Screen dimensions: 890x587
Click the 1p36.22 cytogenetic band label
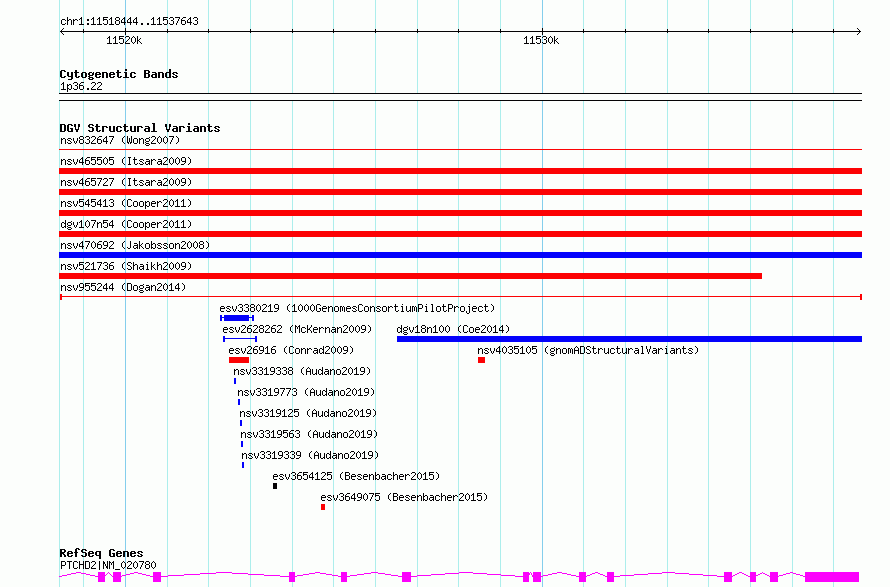coord(81,86)
